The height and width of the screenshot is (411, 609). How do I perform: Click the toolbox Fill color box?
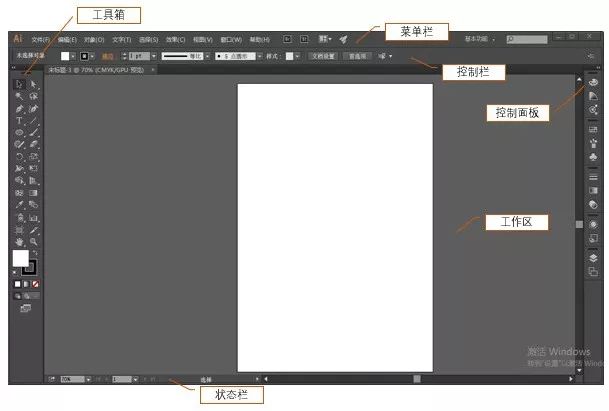click(x=21, y=258)
